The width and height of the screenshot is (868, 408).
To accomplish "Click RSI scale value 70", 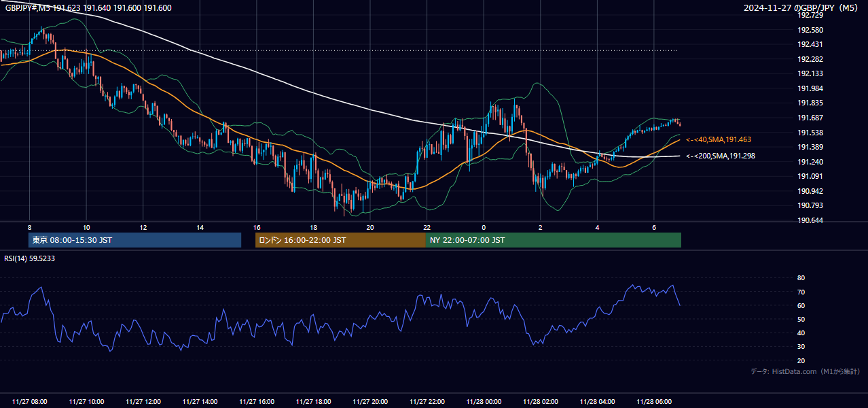I will [801, 292].
